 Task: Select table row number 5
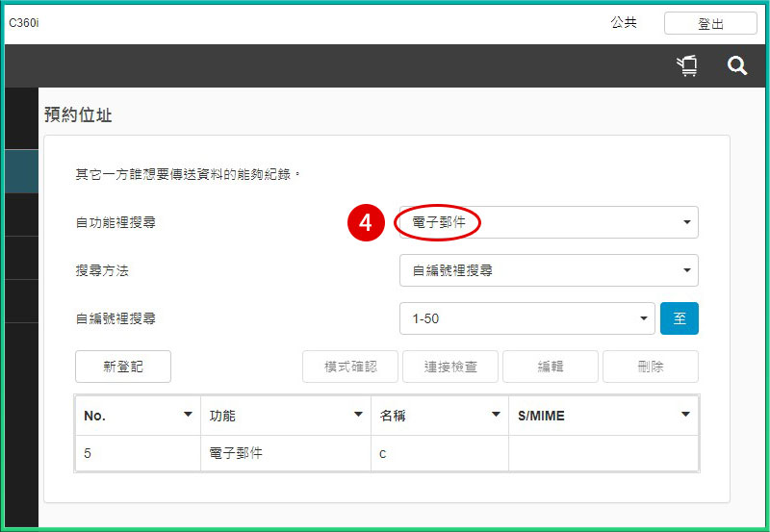[x=137, y=453]
